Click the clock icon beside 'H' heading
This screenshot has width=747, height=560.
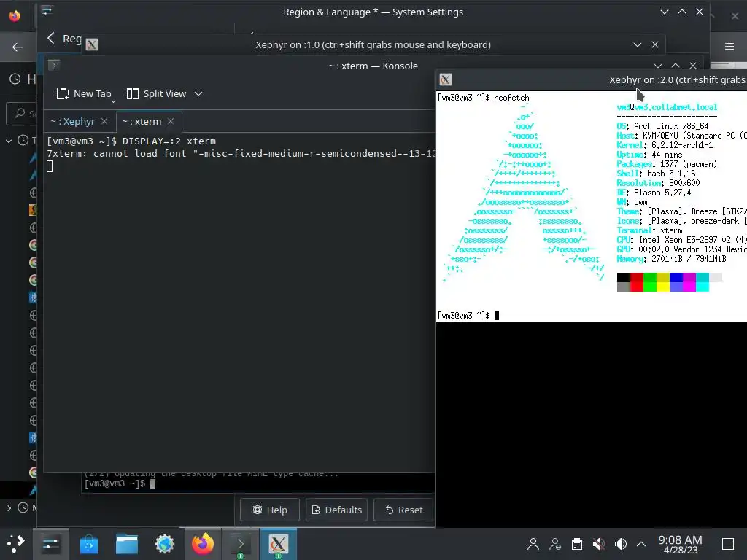(15, 79)
